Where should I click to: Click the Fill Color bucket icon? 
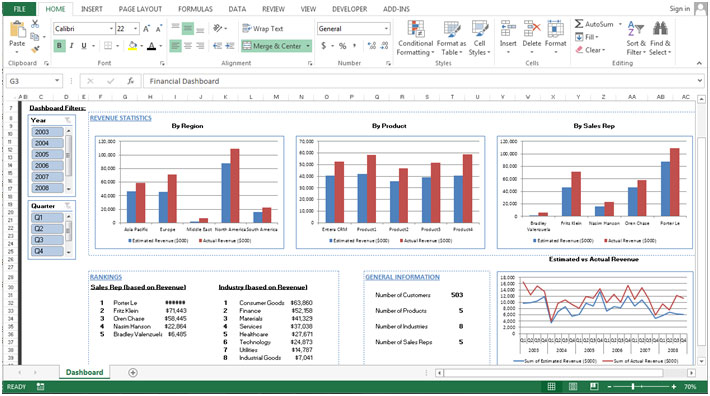(133, 46)
